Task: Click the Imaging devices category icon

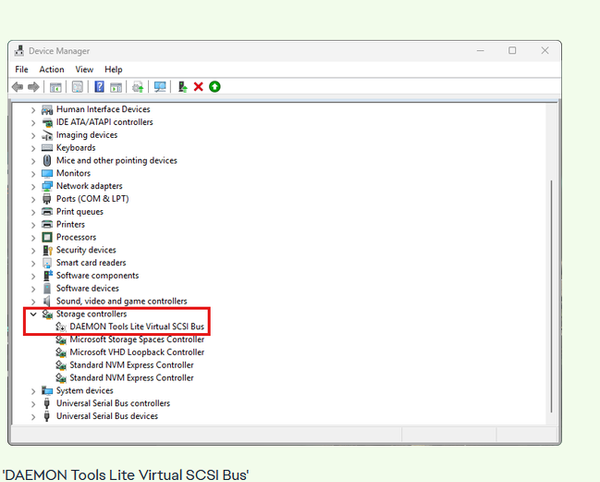Action: point(47,135)
